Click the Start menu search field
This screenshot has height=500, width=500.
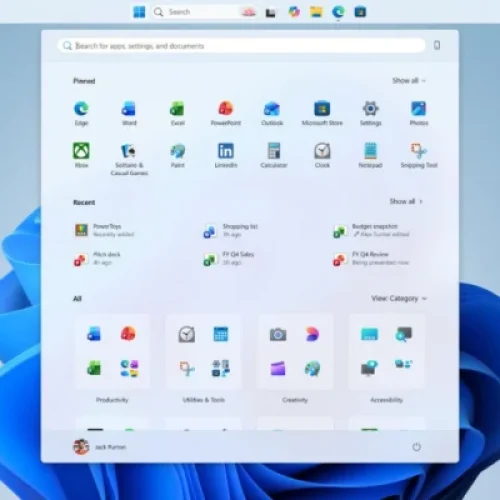click(242, 46)
